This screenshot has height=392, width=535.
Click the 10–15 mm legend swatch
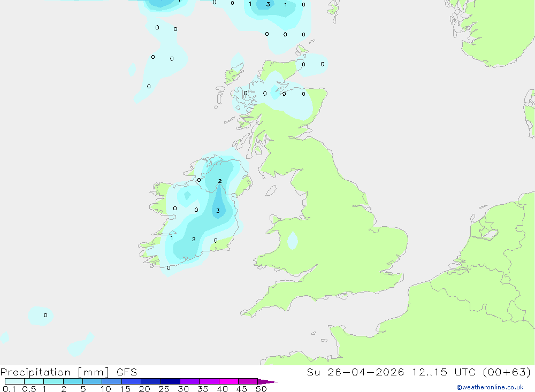(x=112, y=381)
